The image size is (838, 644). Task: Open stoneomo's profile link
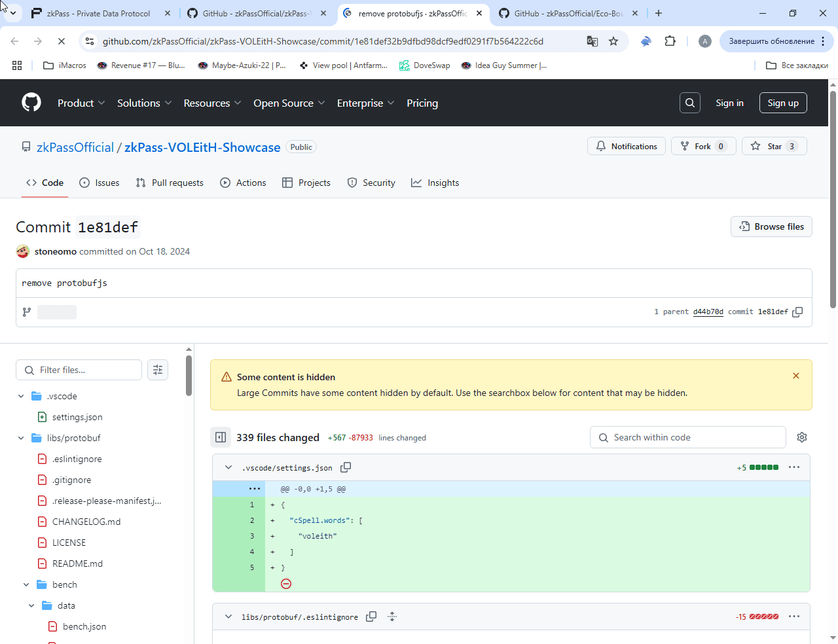56,251
